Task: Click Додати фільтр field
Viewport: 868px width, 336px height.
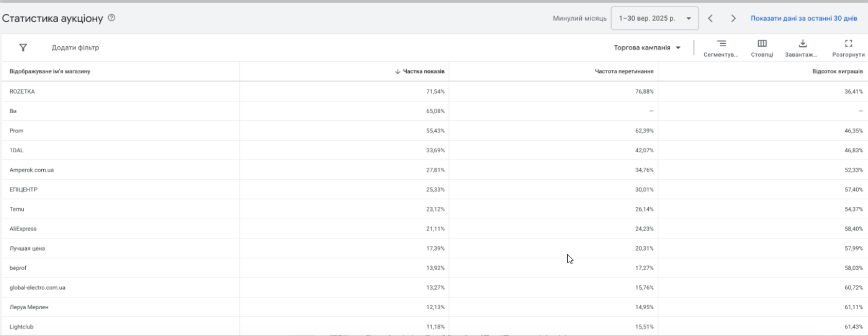Action: click(75, 48)
